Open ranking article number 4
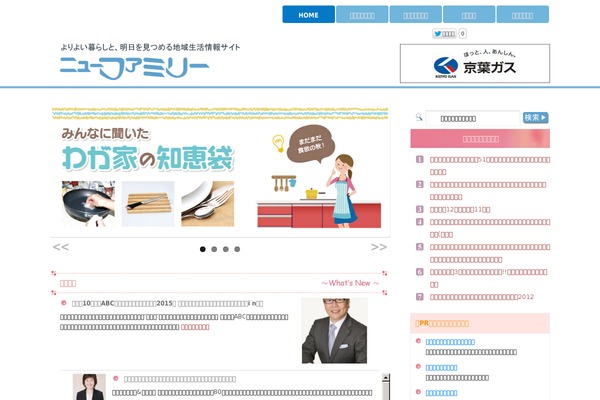Screen dimensions: 600x400 tap(490, 228)
